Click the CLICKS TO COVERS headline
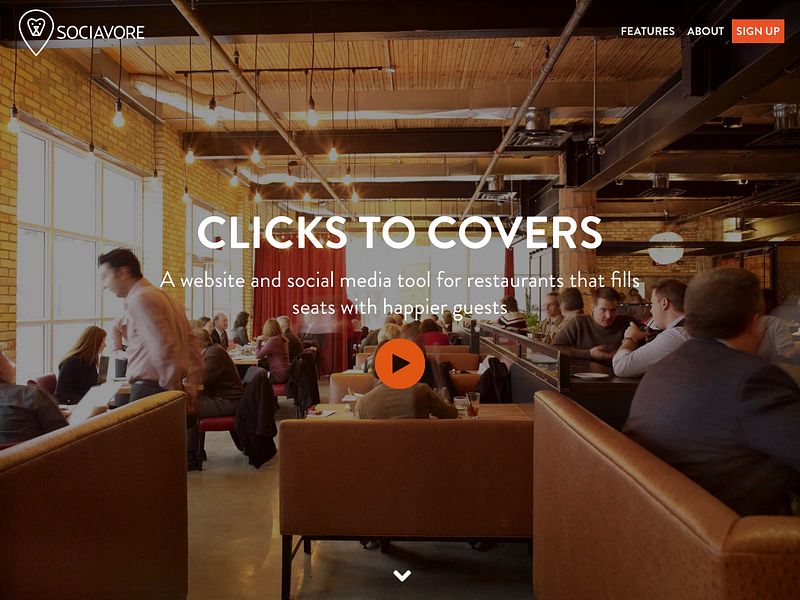 [x=400, y=233]
